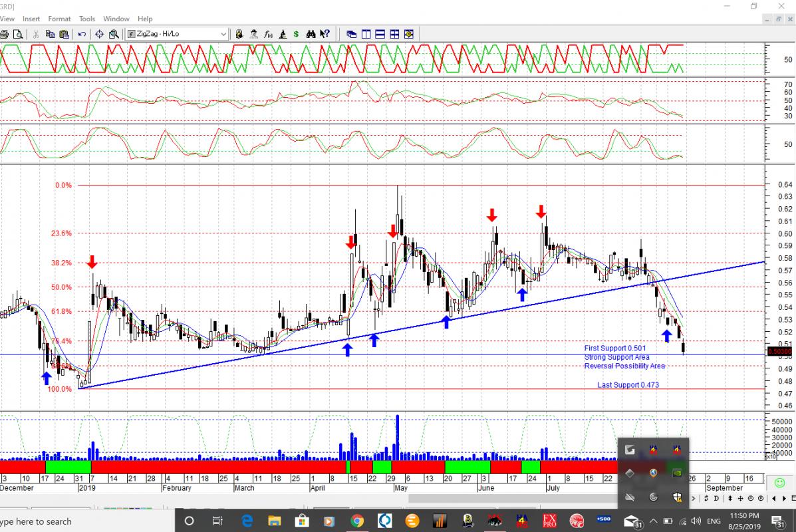796x532 pixels.
Task: Click the 50.0% Fibonacci level label
Action: pyautogui.click(x=61, y=287)
